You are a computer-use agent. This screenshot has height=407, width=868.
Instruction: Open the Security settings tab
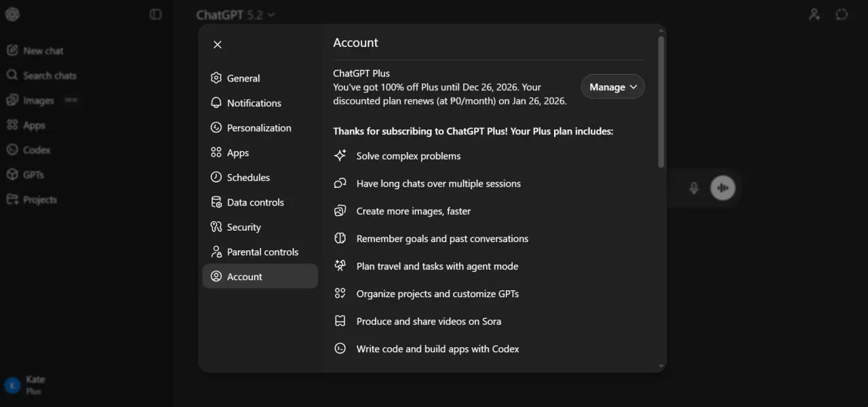(260, 227)
